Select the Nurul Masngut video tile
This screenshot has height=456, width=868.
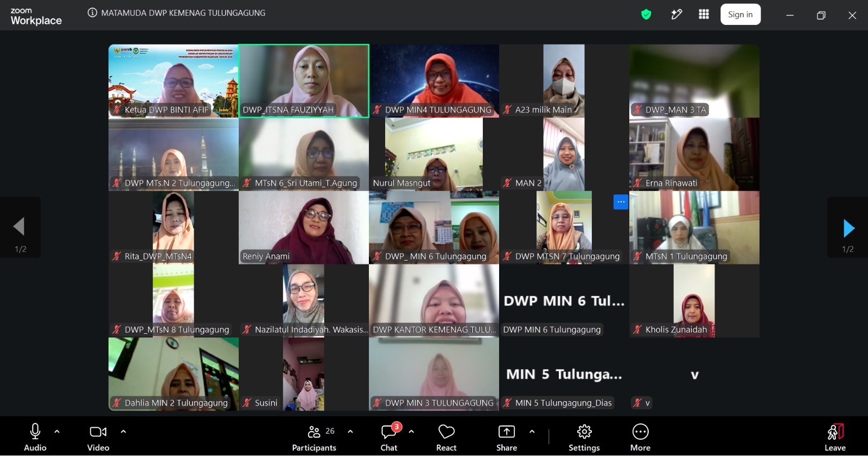434,154
